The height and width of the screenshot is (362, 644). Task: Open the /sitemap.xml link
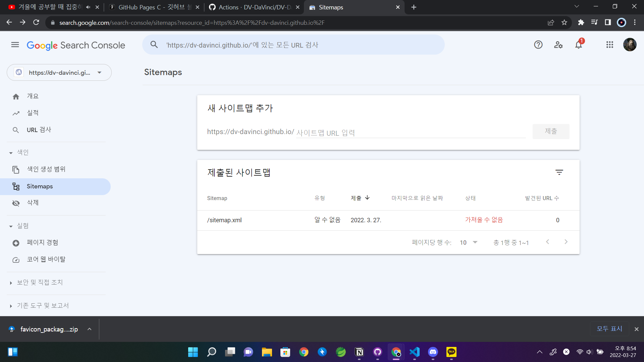224,220
